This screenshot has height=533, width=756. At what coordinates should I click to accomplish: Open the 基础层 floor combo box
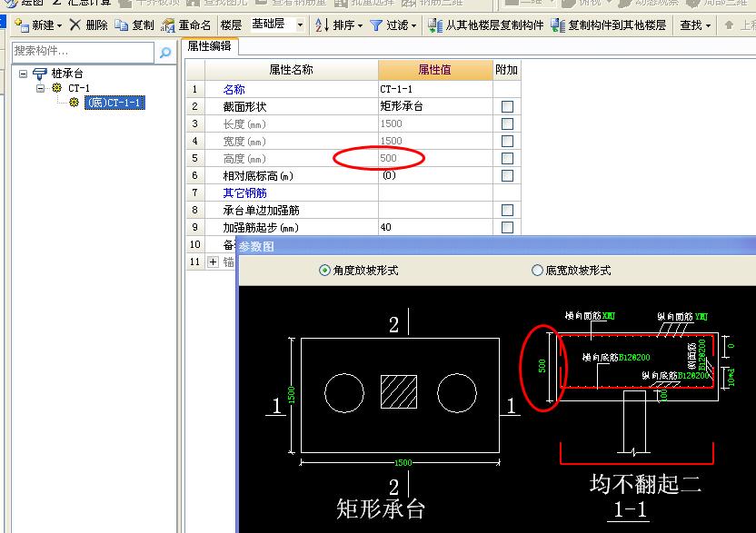[x=278, y=25]
